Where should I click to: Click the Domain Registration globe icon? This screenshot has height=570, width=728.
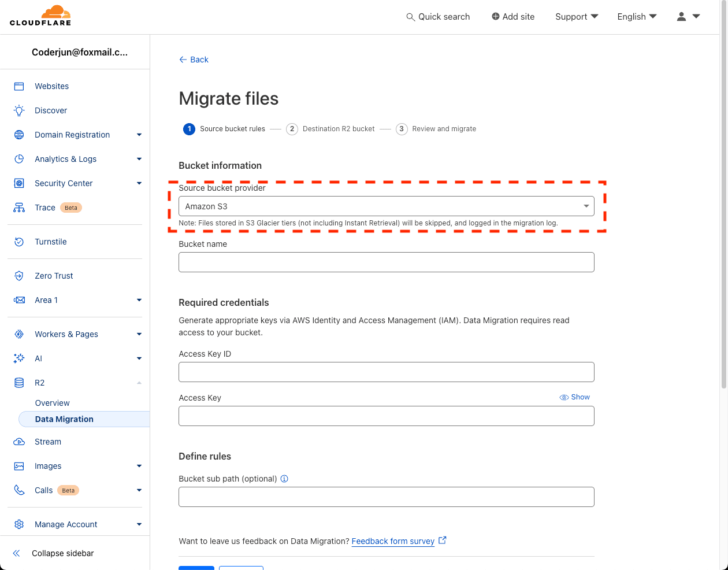(19, 135)
